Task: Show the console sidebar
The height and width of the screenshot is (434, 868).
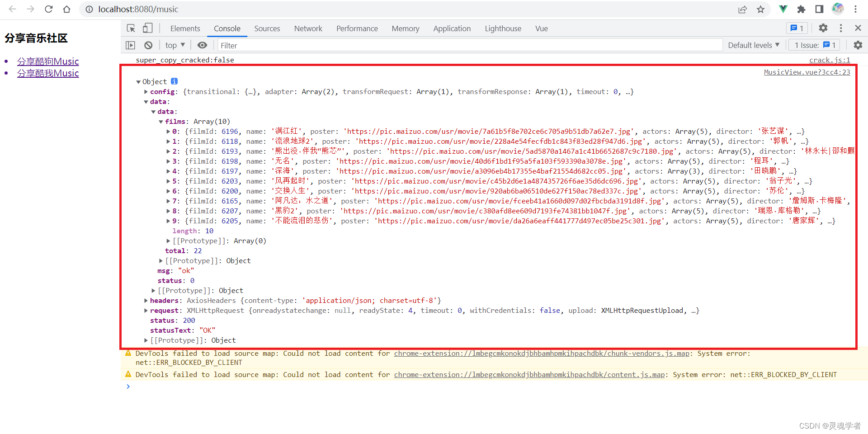Action: [x=131, y=45]
